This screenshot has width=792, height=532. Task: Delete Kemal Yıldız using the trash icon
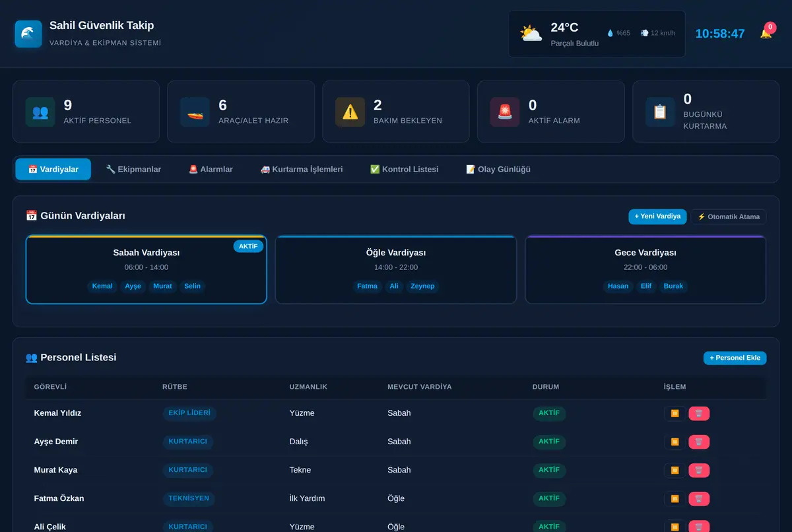[x=699, y=414]
